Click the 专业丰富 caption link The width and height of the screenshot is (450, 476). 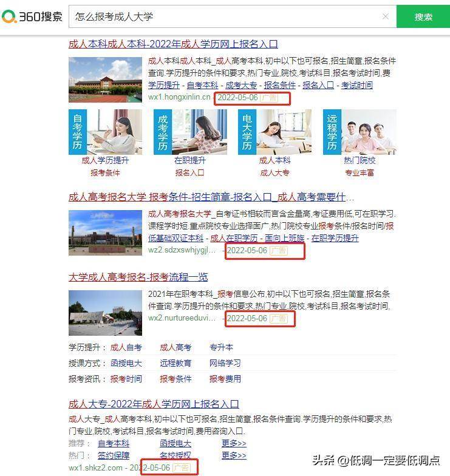[x=360, y=172]
